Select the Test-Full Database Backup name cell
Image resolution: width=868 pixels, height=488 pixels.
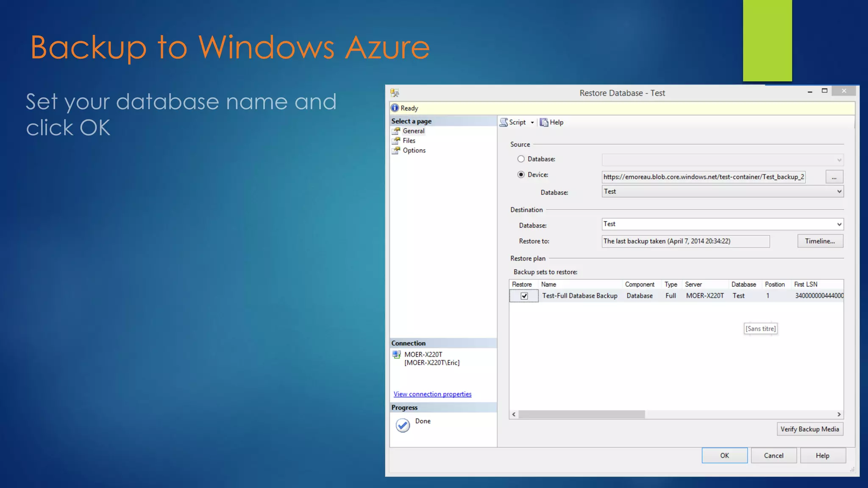pos(579,296)
